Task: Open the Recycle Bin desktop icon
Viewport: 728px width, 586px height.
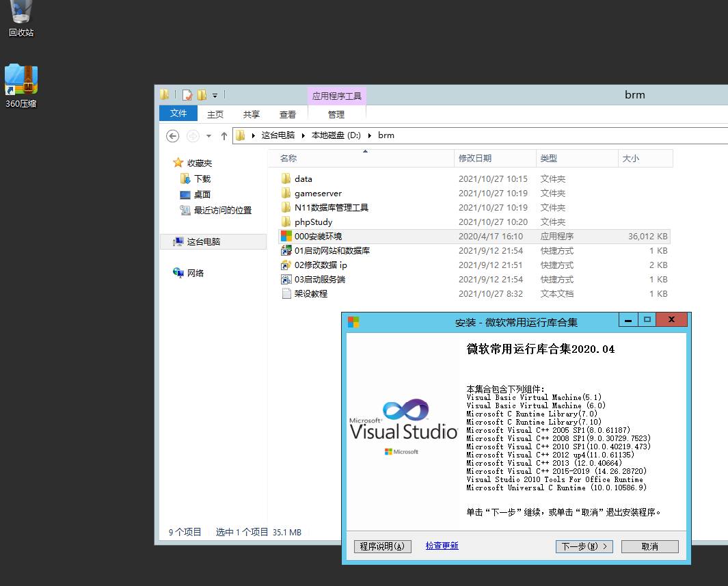Action: (21, 18)
